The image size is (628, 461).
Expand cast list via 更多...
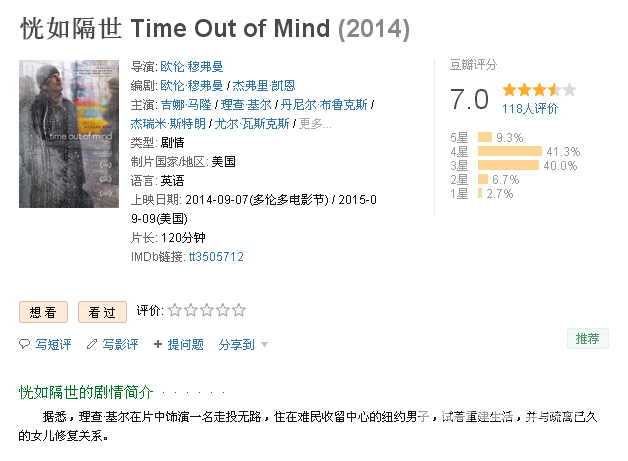click(315, 124)
